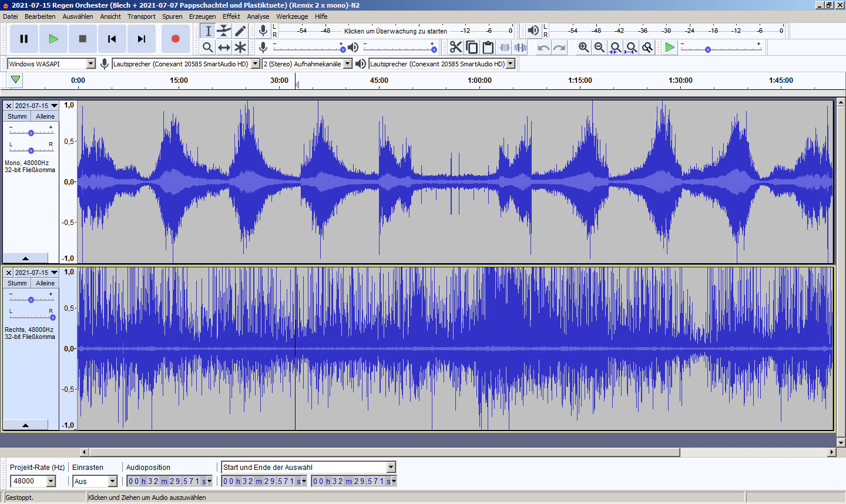Select the Envelope tool
Viewport: 846px width, 504px height.
[x=224, y=31]
